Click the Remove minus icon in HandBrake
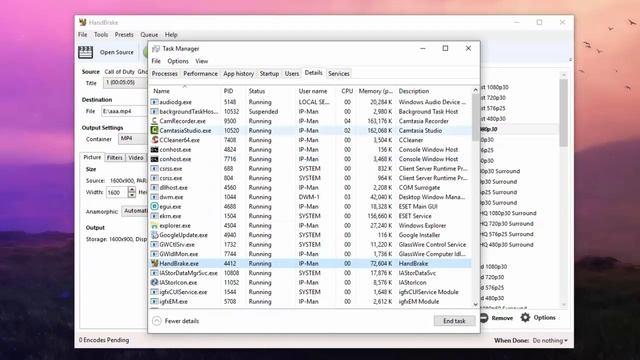The width and height of the screenshot is (640, 360). point(484,318)
